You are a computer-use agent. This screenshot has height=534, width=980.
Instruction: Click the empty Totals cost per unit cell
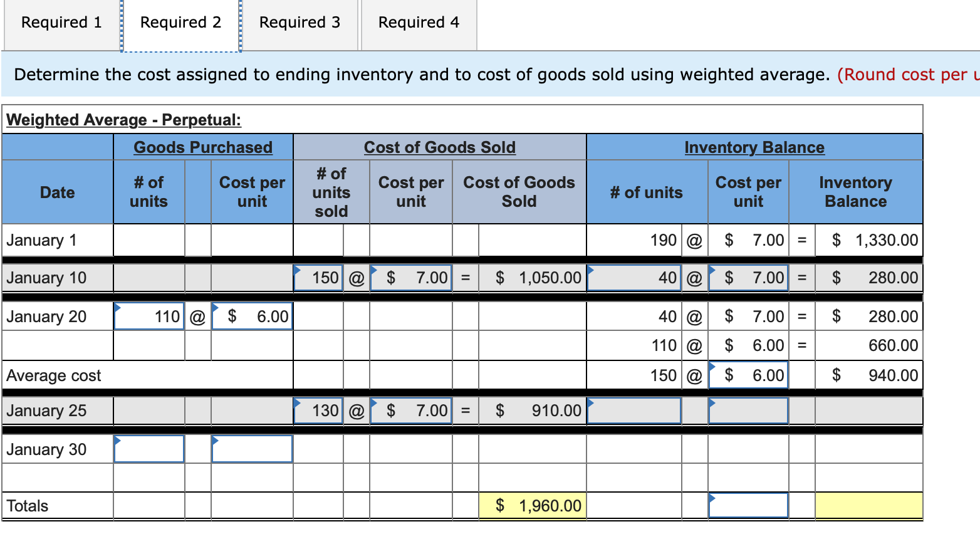[748, 505]
